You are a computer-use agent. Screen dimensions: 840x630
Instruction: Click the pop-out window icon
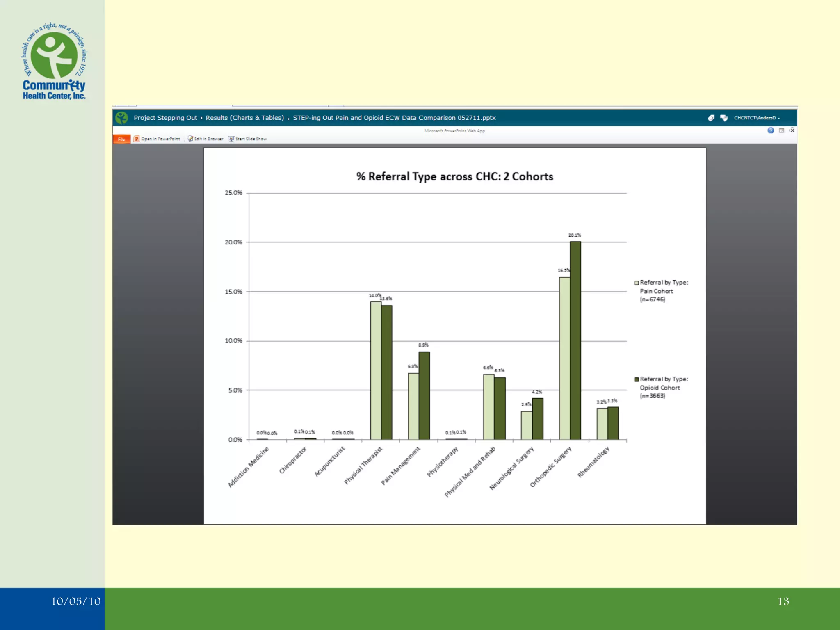pyautogui.click(x=782, y=130)
